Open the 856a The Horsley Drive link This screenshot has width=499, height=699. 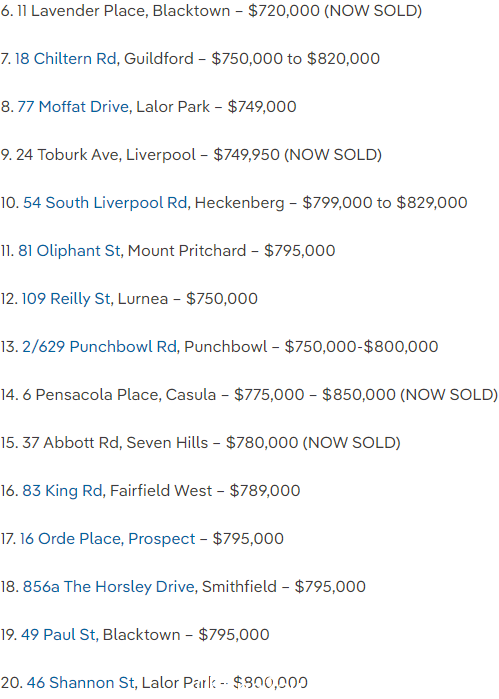(x=109, y=586)
